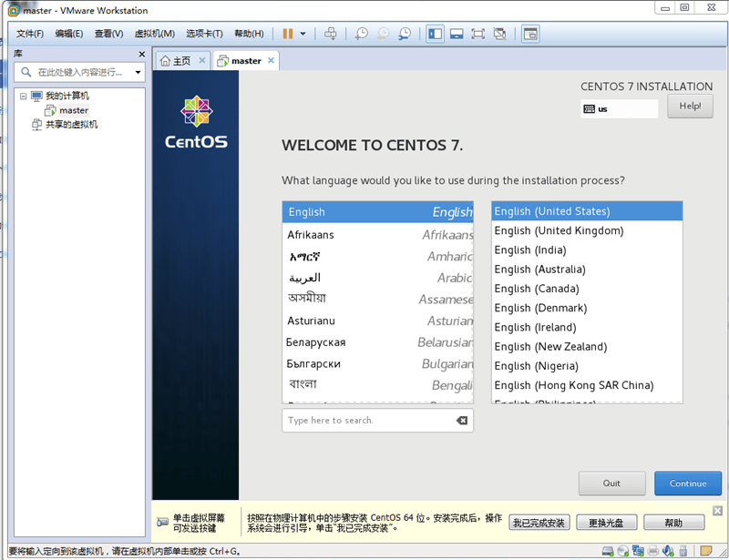The height and width of the screenshot is (560, 729).
Task: Choose English (Canada) locale
Action: [587, 289]
